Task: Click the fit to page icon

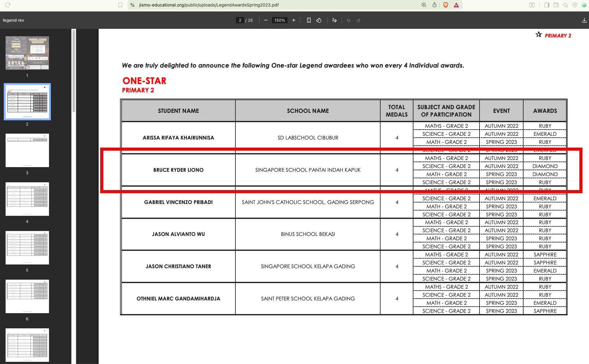Action: click(309, 20)
